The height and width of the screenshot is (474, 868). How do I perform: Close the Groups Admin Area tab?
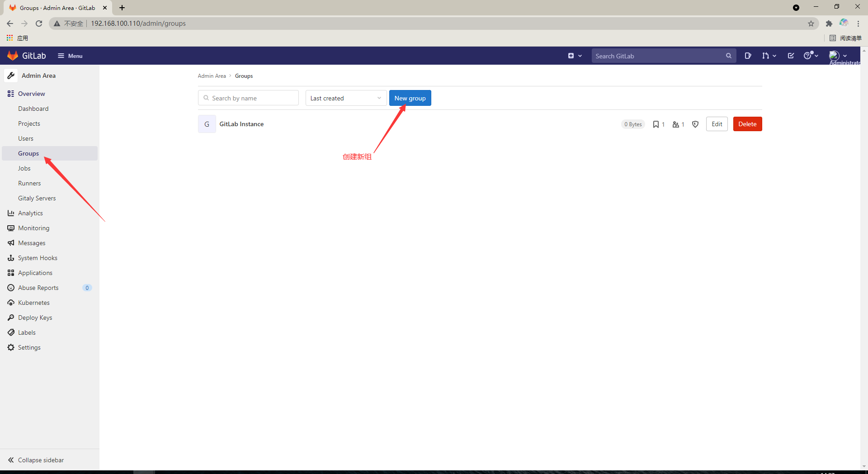tap(105, 8)
